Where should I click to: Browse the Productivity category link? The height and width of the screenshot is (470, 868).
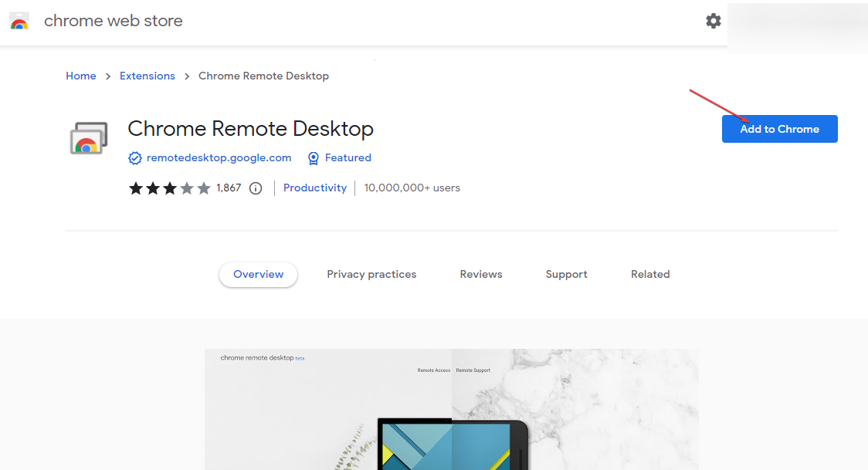(315, 188)
